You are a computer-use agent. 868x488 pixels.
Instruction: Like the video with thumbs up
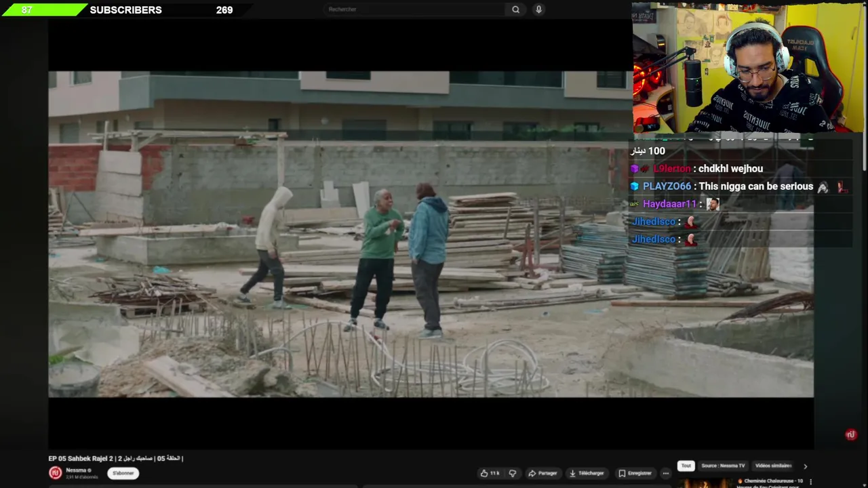[490, 473]
